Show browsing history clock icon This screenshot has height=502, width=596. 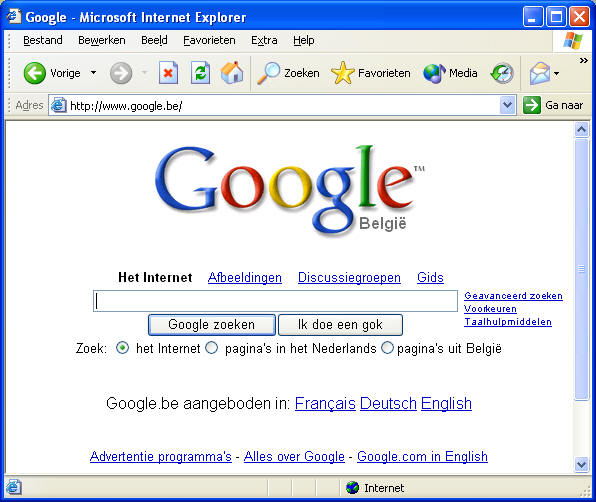click(502, 73)
